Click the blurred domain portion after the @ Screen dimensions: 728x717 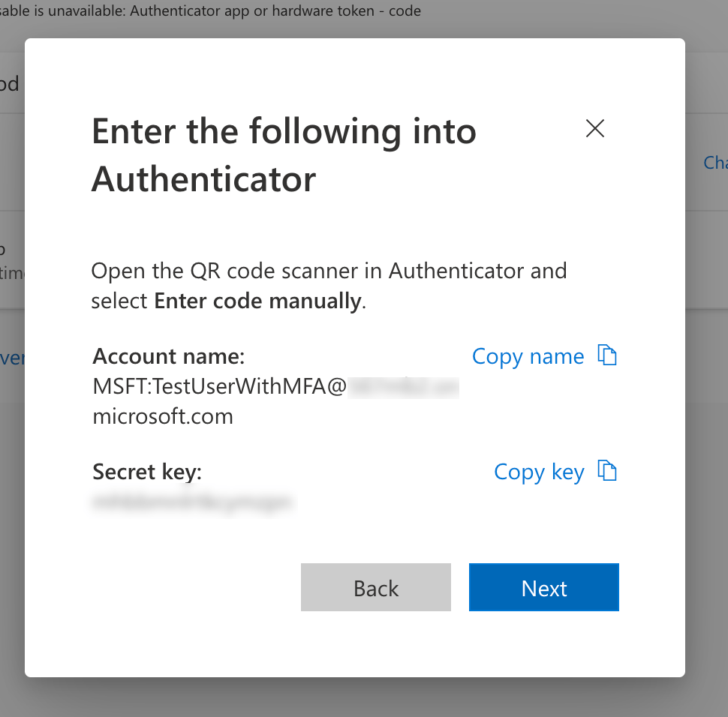[403, 386]
